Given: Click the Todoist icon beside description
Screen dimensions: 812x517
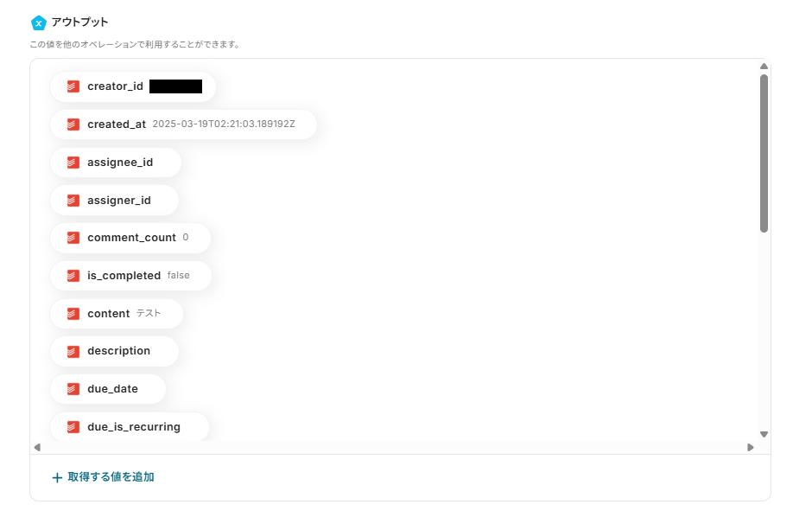Looking at the screenshot, I should (x=73, y=351).
